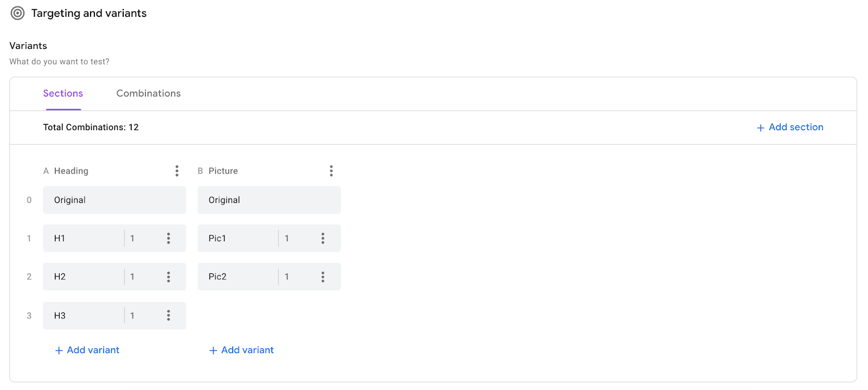Select the Sections tab

coord(62,93)
